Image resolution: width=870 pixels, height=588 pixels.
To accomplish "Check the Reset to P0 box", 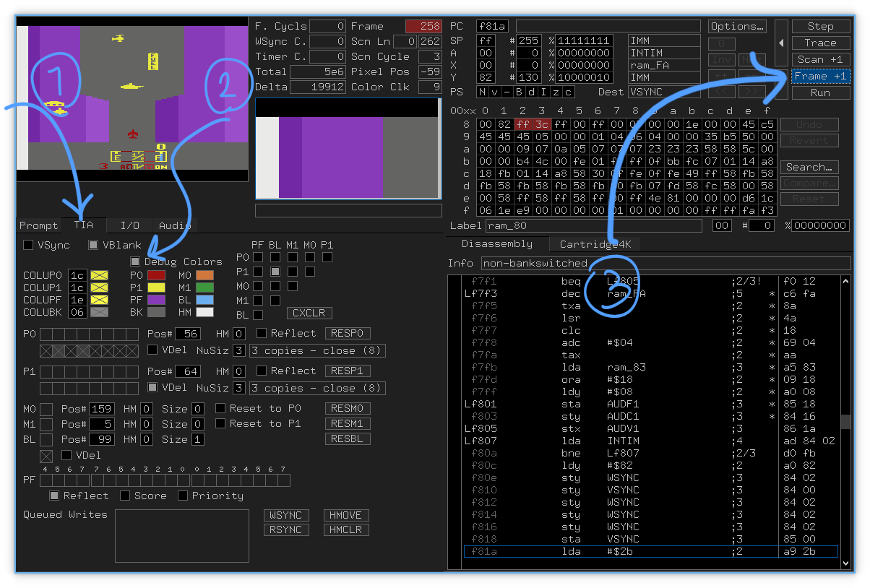I will pos(220,408).
